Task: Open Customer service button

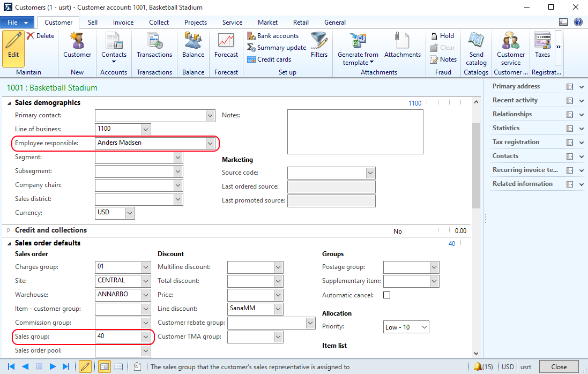Action: point(510,49)
